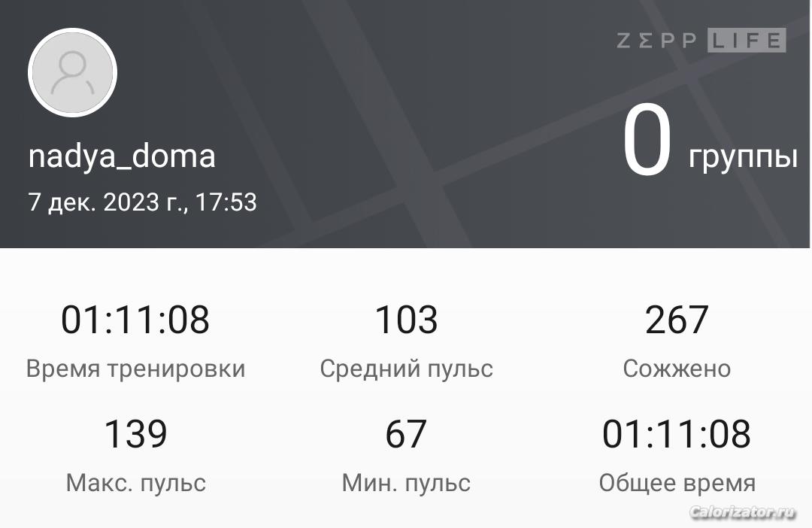Click the Calorizator.ru watermark
812x528 pixels.
click(742, 512)
